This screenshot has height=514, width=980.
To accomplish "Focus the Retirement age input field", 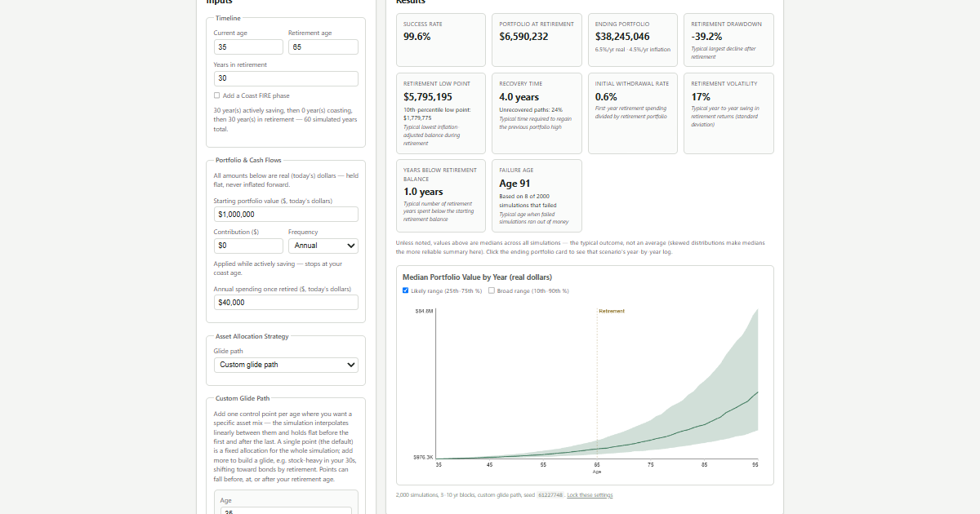I will (323, 47).
